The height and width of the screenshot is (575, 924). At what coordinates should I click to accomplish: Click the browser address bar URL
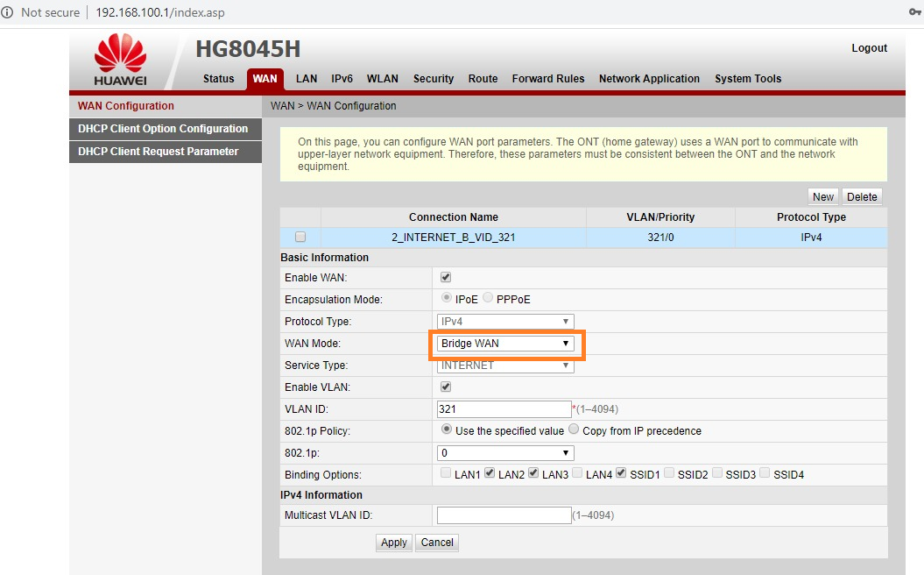tap(159, 12)
